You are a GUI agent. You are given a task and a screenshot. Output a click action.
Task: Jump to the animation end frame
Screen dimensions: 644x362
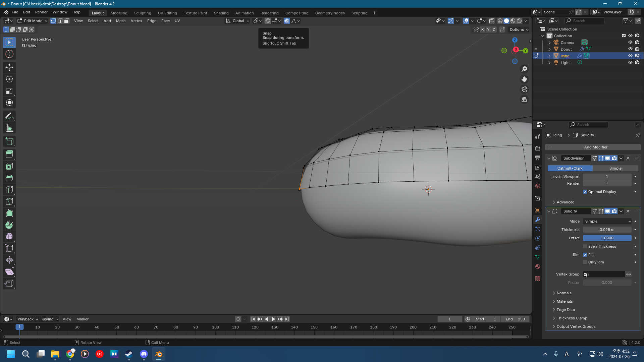coord(287,319)
